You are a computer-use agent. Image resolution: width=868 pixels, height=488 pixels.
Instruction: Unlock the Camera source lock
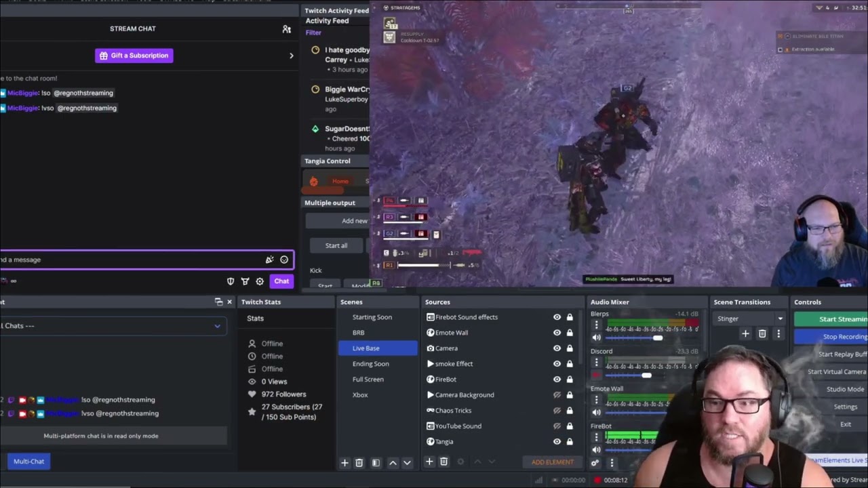click(x=570, y=348)
